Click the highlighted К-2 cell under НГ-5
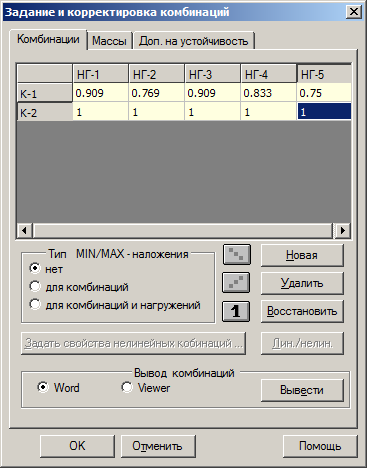This screenshot has width=367, height=468. tap(324, 112)
